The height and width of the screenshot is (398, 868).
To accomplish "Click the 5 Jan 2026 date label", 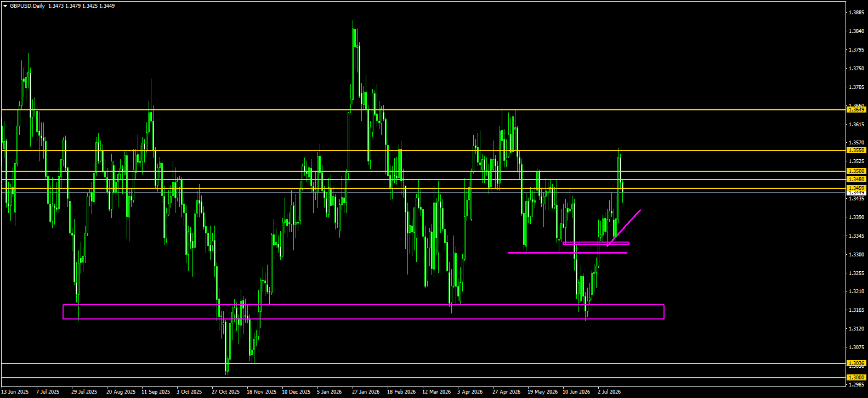I will coord(329,392).
